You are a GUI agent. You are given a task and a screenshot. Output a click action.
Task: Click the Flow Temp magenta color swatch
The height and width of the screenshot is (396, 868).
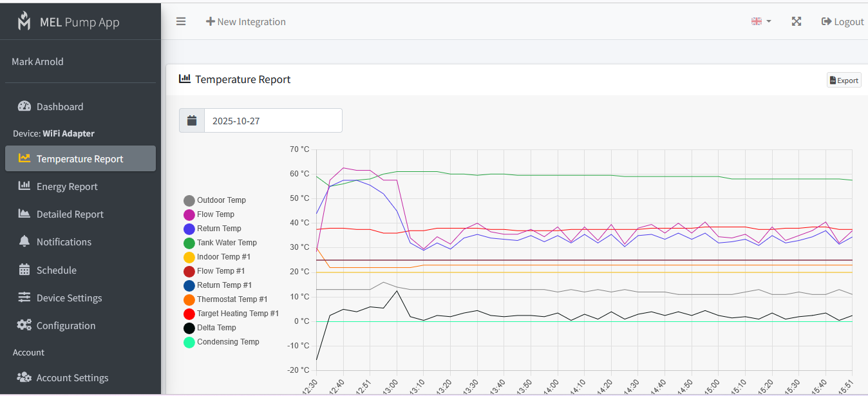click(x=189, y=214)
